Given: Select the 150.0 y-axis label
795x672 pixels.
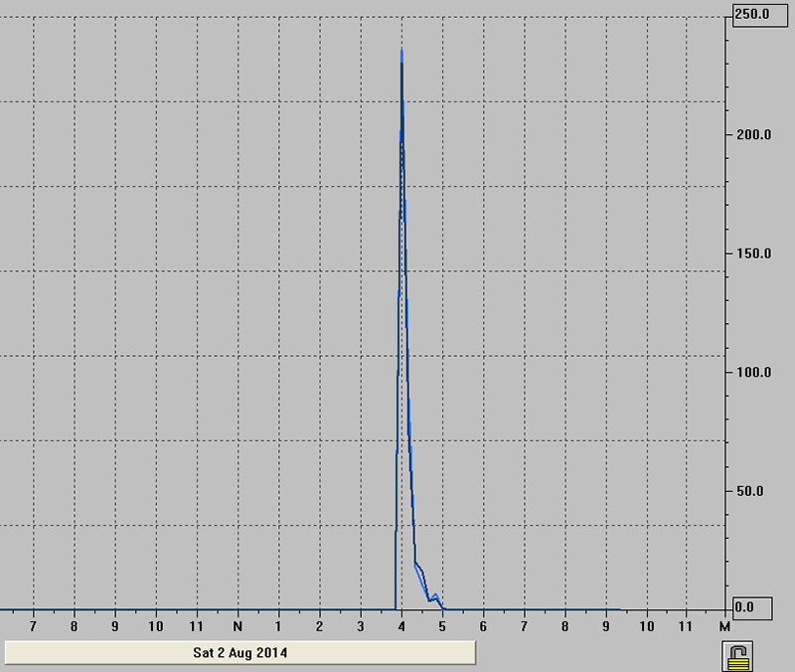Looking at the screenshot, I should (754, 253).
